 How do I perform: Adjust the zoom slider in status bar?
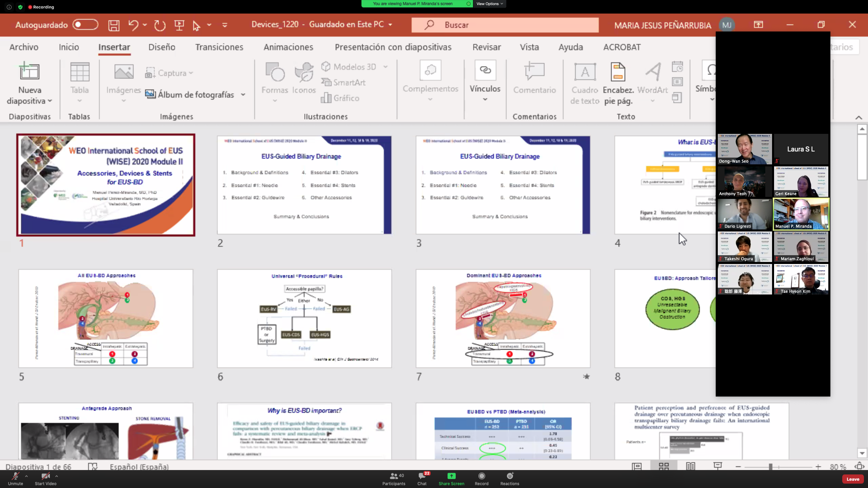(x=771, y=467)
